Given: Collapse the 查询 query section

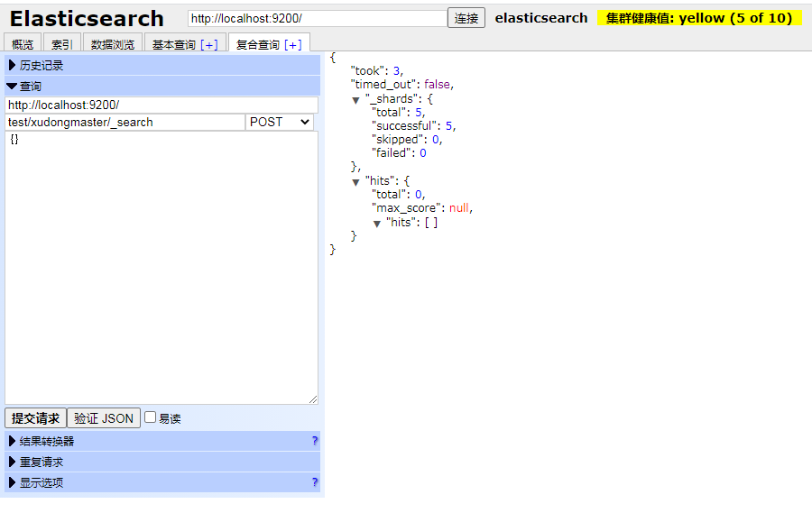Looking at the screenshot, I should 162,86.
